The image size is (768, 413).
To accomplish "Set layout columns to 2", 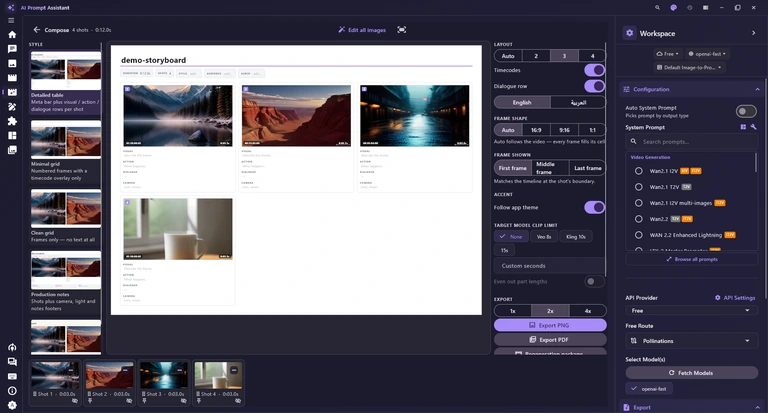I will pyautogui.click(x=536, y=56).
